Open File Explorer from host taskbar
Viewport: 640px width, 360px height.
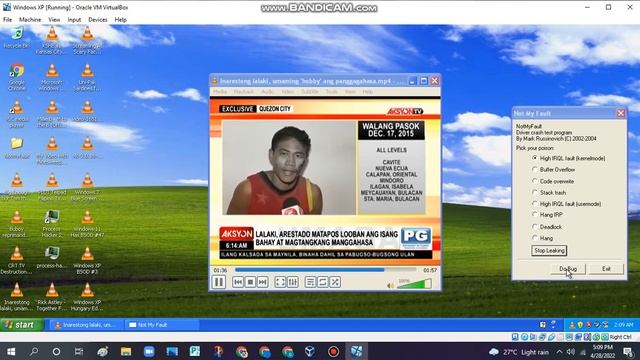point(126,351)
